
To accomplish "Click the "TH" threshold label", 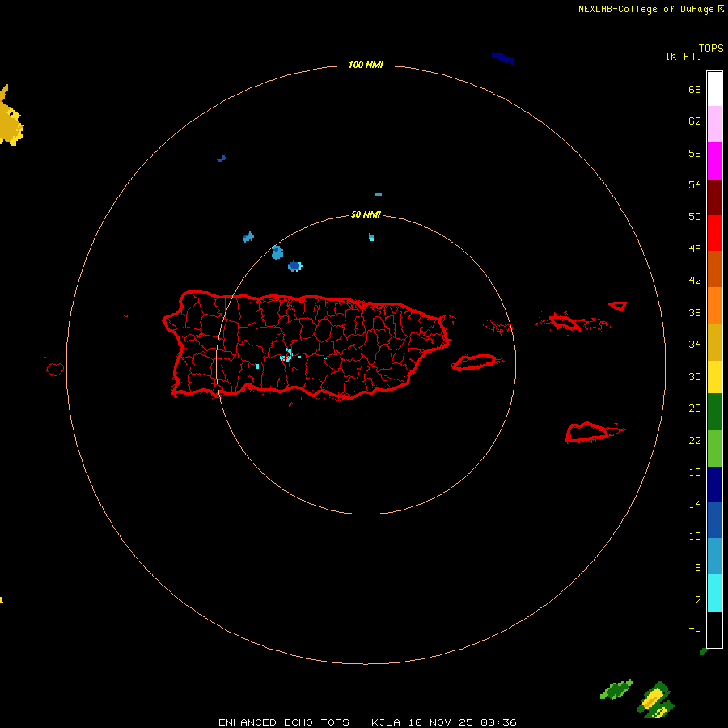I will (x=695, y=632).
